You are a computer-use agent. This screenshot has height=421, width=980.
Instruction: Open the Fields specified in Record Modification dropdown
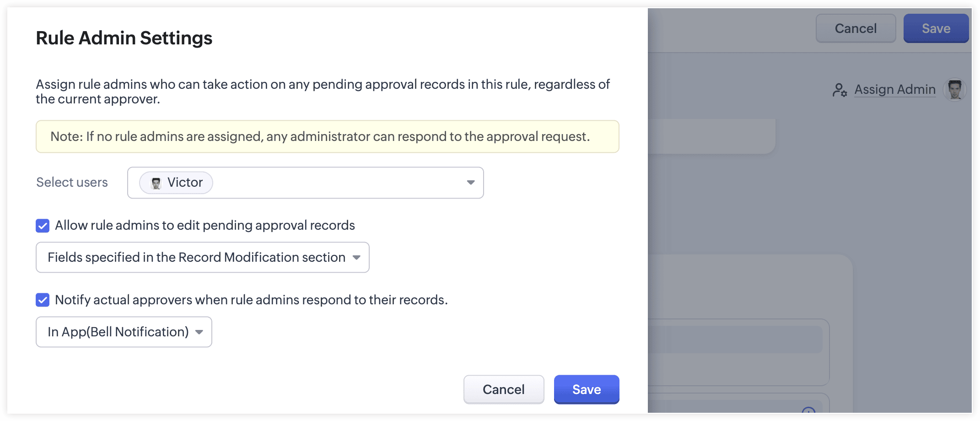tap(203, 258)
